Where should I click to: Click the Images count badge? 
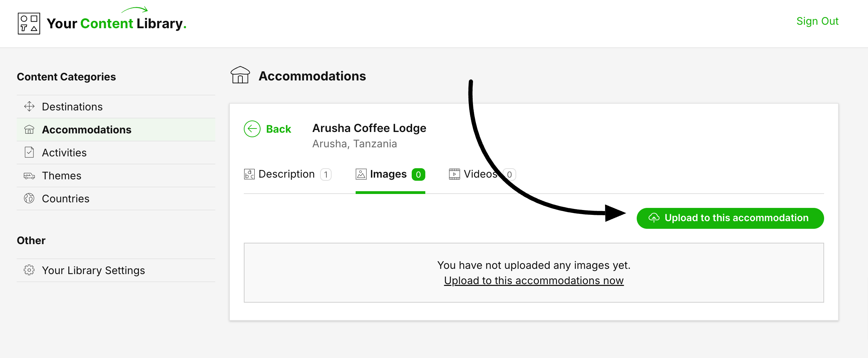tap(418, 174)
